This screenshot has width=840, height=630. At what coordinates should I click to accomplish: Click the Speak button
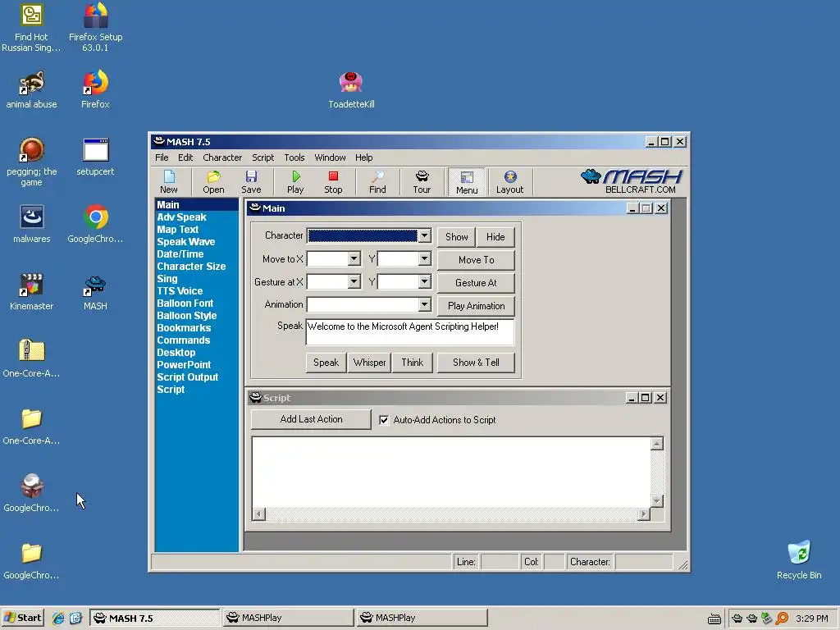point(326,363)
